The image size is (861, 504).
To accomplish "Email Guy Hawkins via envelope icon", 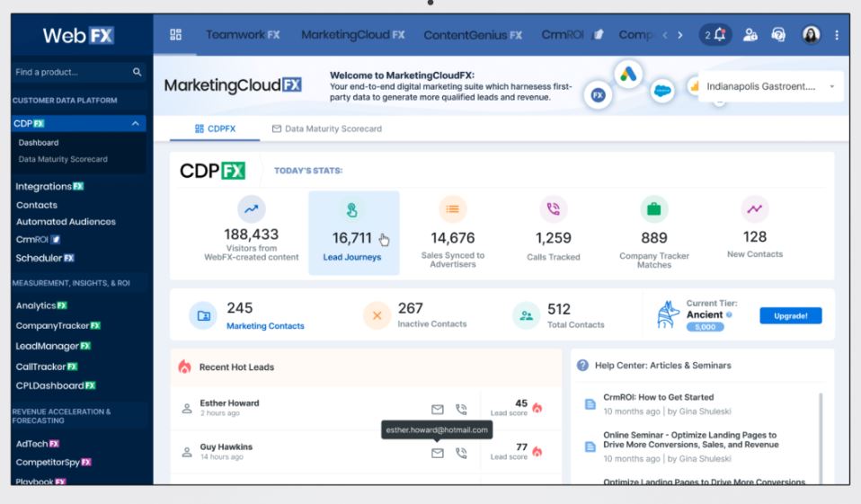I will point(437,453).
